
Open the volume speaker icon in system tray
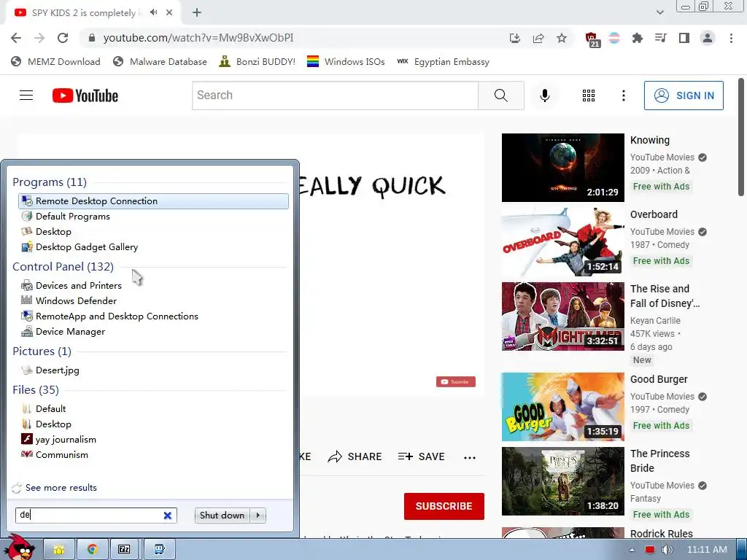pyautogui.click(x=667, y=550)
